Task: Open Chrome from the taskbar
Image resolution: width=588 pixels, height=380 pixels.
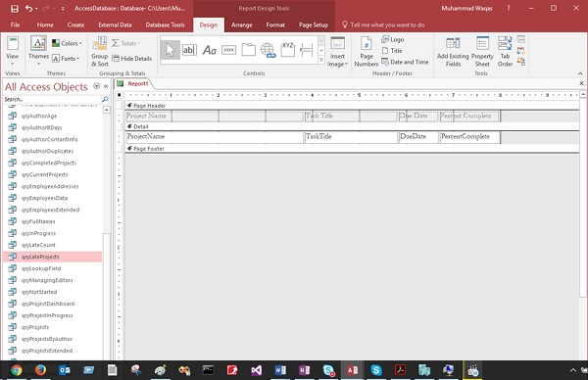Action: [x=16, y=370]
